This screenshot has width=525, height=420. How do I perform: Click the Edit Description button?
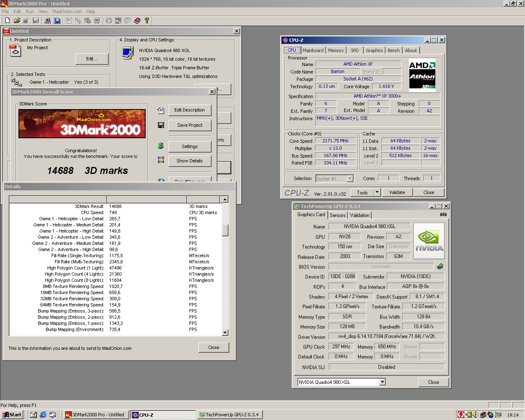189,110
